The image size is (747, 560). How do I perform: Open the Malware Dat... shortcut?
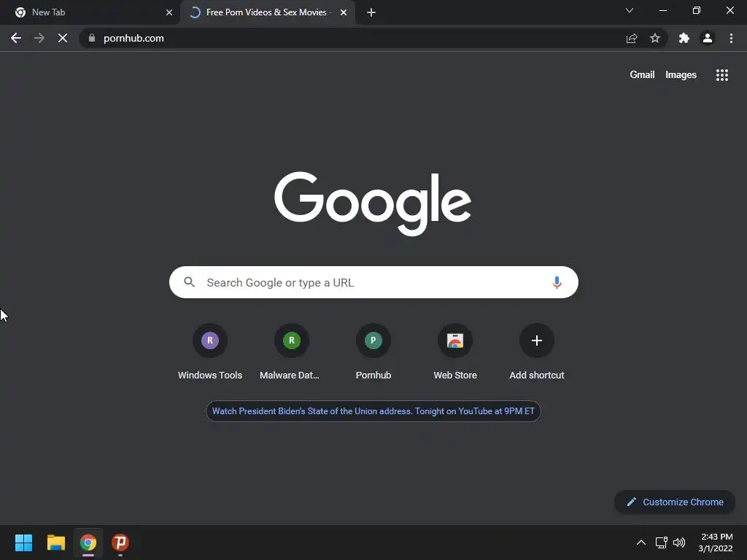pyautogui.click(x=292, y=352)
